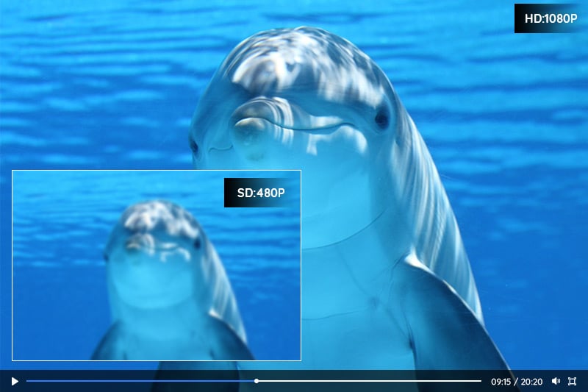Mute audio with the speaker icon
Image resolution: width=588 pixels, height=392 pixels.
(x=556, y=381)
